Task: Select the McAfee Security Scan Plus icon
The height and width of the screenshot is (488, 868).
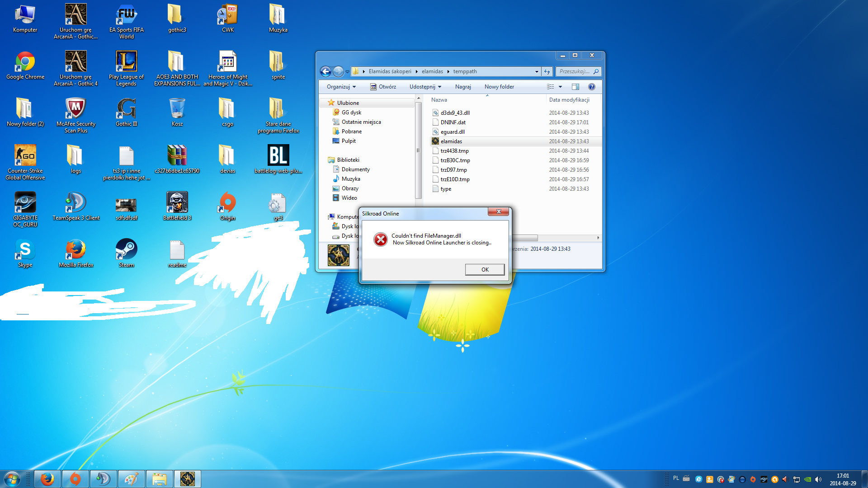Action: tap(76, 116)
